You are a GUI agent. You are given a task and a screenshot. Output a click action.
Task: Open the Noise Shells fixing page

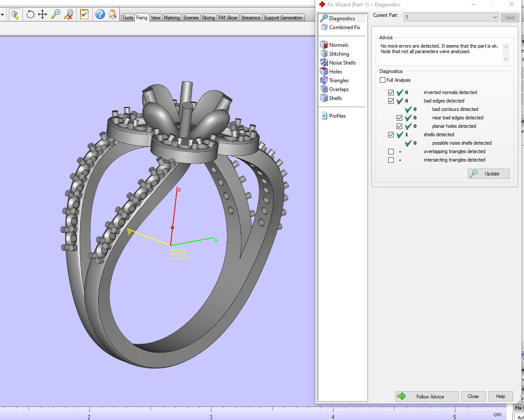pos(342,63)
